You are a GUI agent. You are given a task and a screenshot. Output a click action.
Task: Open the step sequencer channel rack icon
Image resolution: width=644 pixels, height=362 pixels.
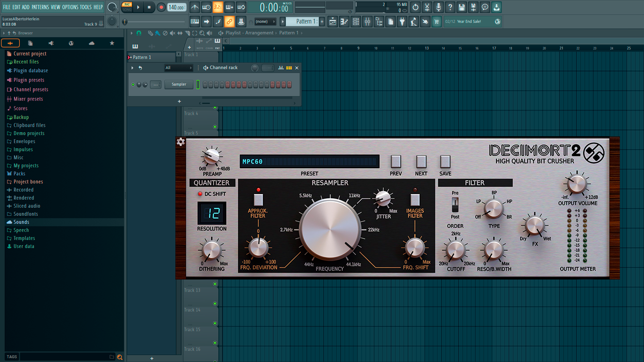pyautogui.click(x=356, y=21)
